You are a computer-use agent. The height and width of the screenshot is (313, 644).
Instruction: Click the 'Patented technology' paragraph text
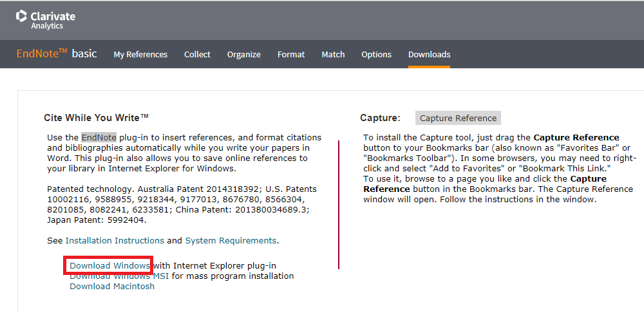pos(182,205)
